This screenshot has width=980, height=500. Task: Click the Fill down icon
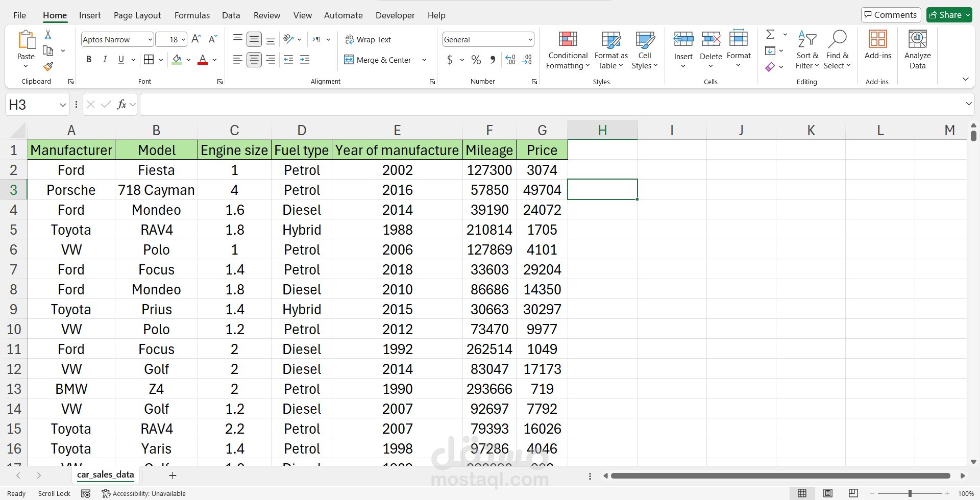(x=770, y=51)
